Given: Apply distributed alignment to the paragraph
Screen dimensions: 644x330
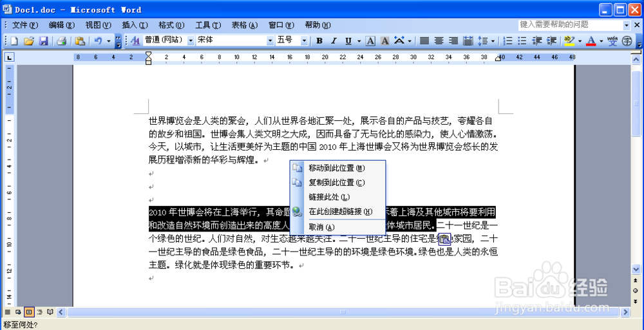Looking at the screenshot, I should click(468, 41).
